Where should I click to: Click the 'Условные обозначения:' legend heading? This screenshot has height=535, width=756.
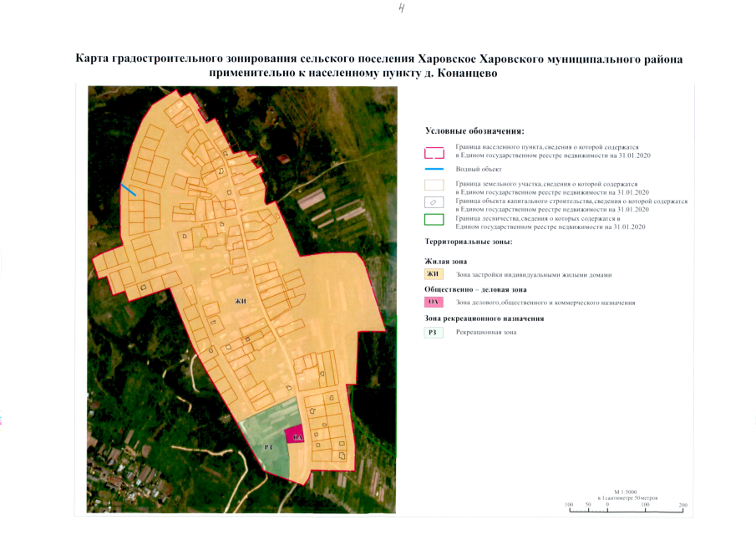tap(474, 131)
